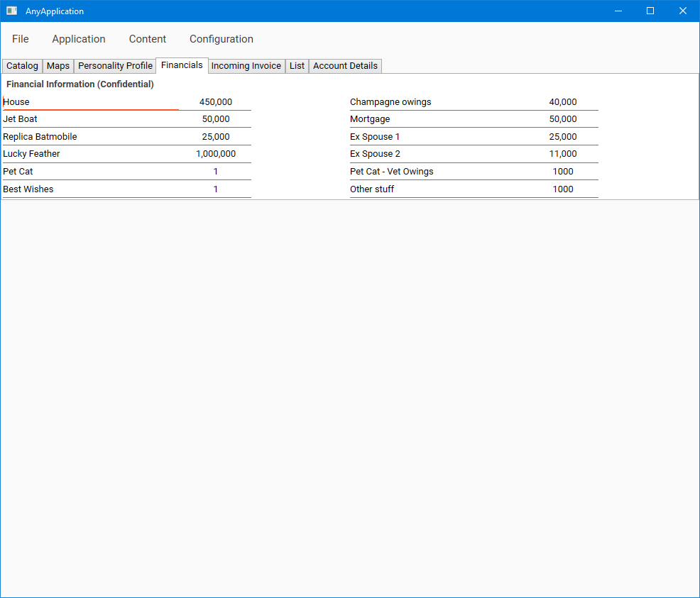
Task: Open the Account Details tab
Action: click(345, 66)
